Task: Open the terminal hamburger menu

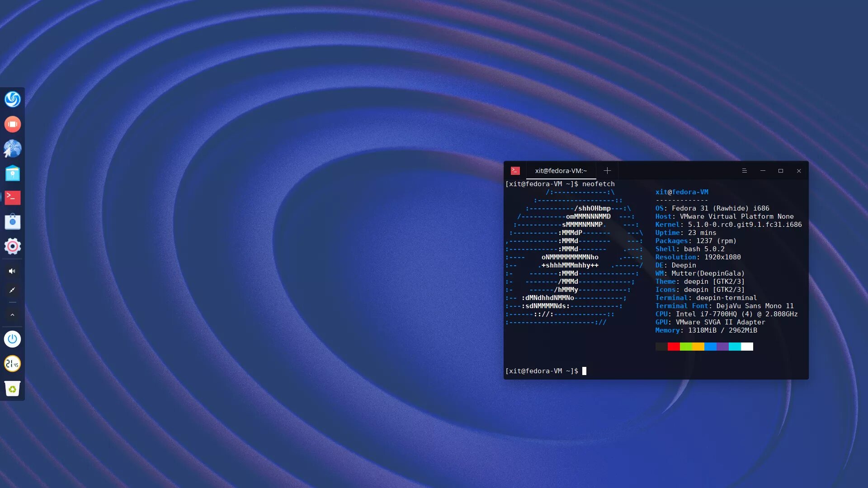Action: coord(744,171)
